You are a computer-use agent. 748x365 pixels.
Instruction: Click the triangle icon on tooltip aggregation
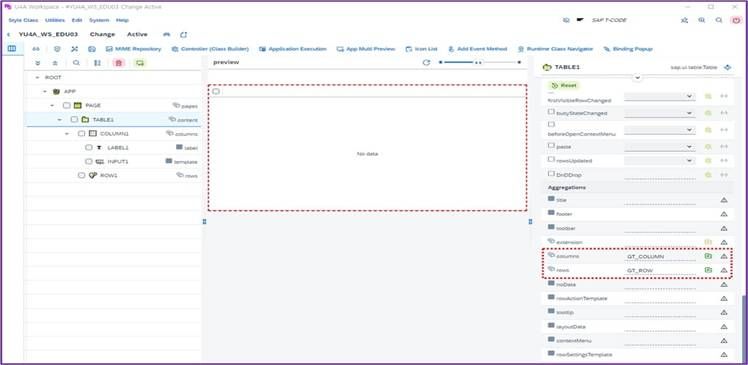point(724,313)
